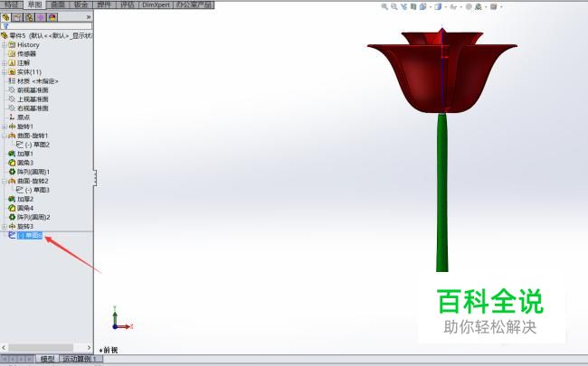Click Previous View icon in view toolbar
This screenshot has height=366, width=588.
point(403,6)
